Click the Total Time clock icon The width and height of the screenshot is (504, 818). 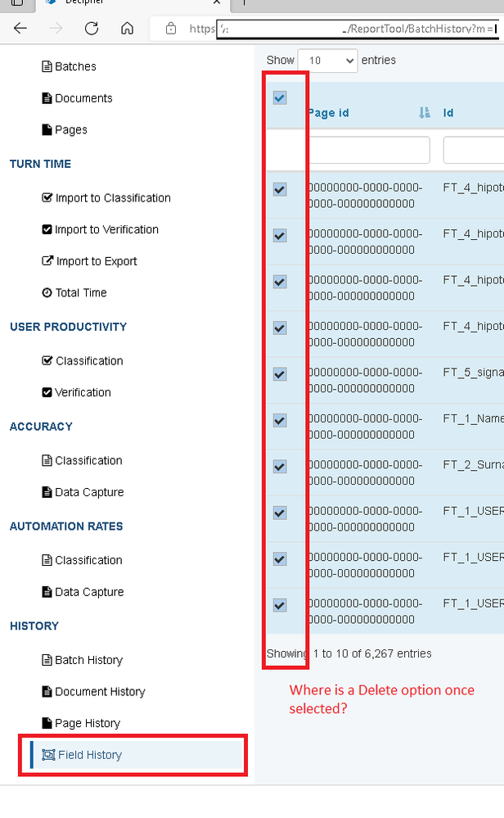[47, 293]
